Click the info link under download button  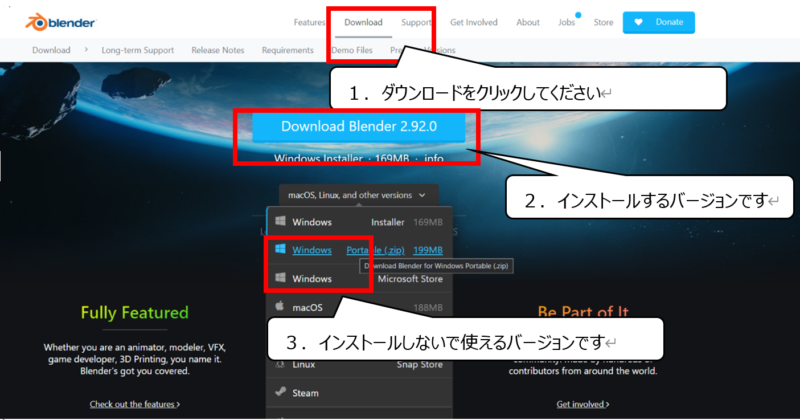pos(434,158)
